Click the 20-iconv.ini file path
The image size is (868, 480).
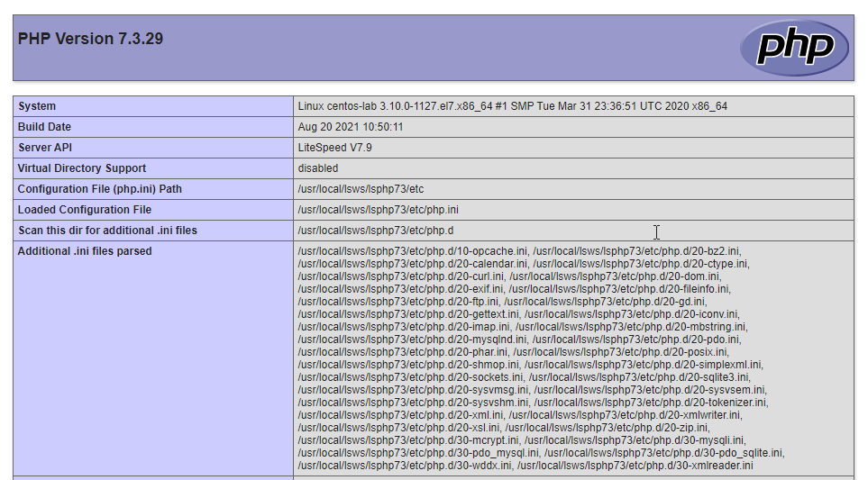(x=631, y=314)
